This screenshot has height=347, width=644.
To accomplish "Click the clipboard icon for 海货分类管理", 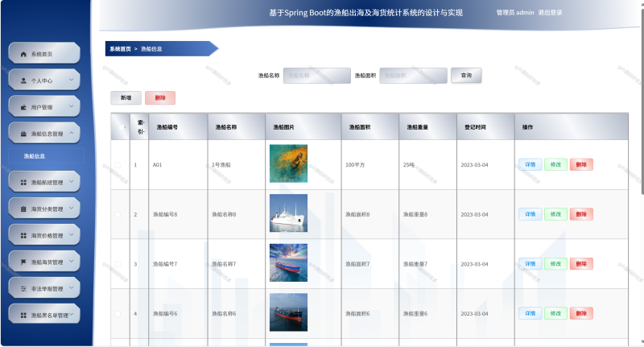I will [23, 209].
